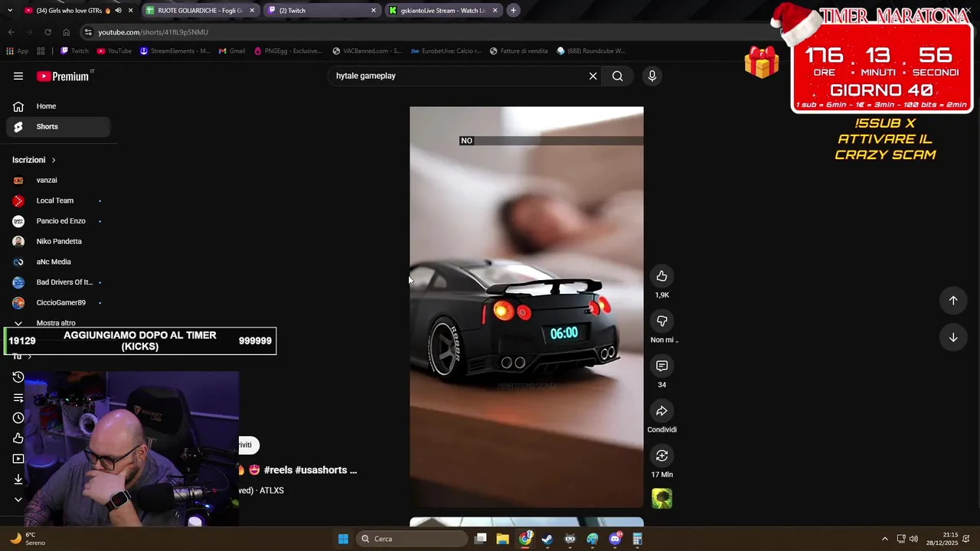This screenshot has width=980, height=551.
Task: Open the Windows Start menu
Action: (x=343, y=539)
